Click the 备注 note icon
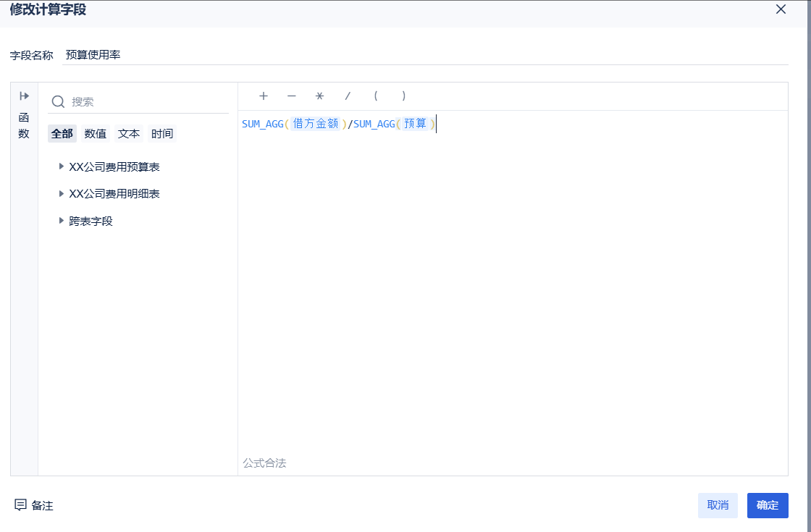The height and width of the screenshot is (532, 811). point(20,505)
